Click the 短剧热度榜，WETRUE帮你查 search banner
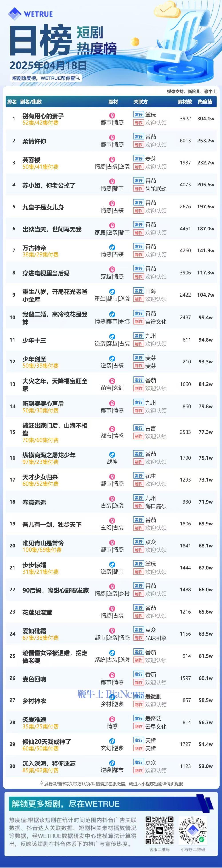Image resolution: width=222 pixels, height=868 pixels. coord(46,78)
